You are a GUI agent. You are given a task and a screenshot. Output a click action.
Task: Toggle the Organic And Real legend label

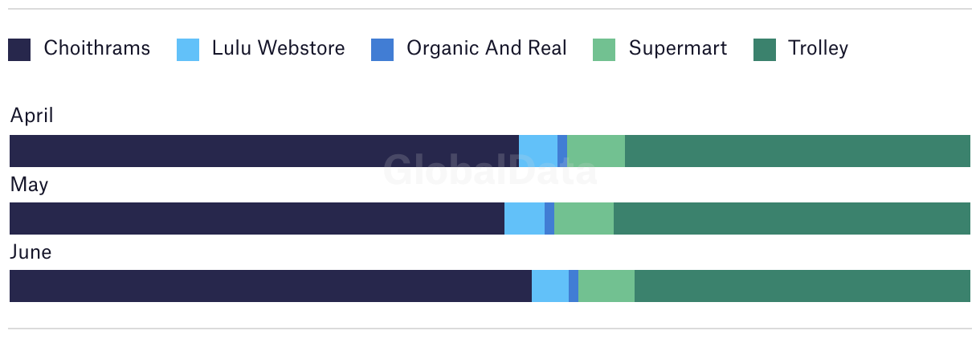point(487,48)
